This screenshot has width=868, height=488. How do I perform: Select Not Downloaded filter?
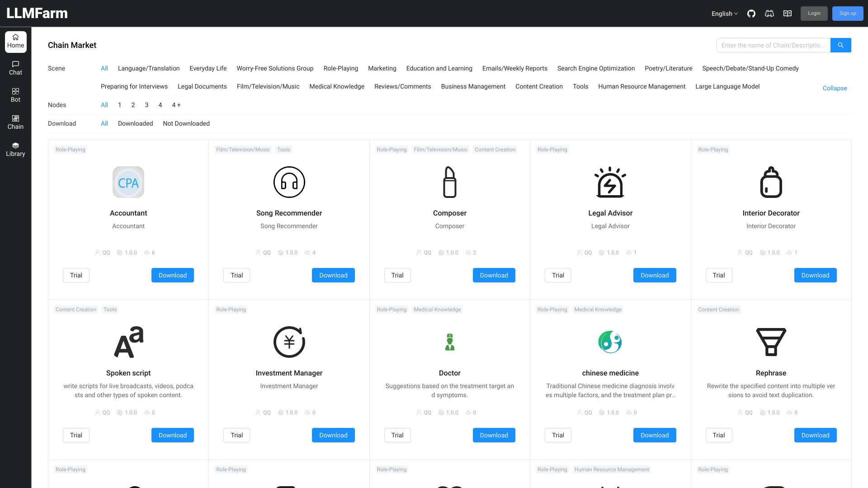(186, 123)
